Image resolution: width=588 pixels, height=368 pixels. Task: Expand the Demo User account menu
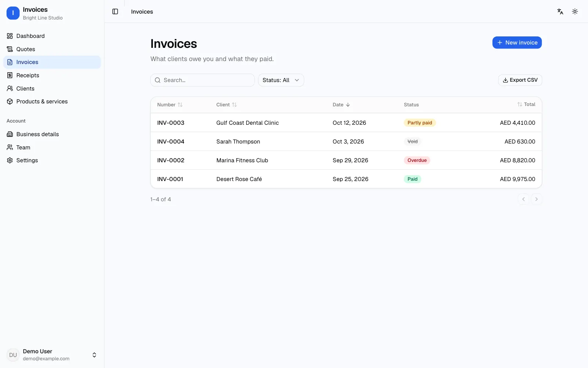(94, 355)
